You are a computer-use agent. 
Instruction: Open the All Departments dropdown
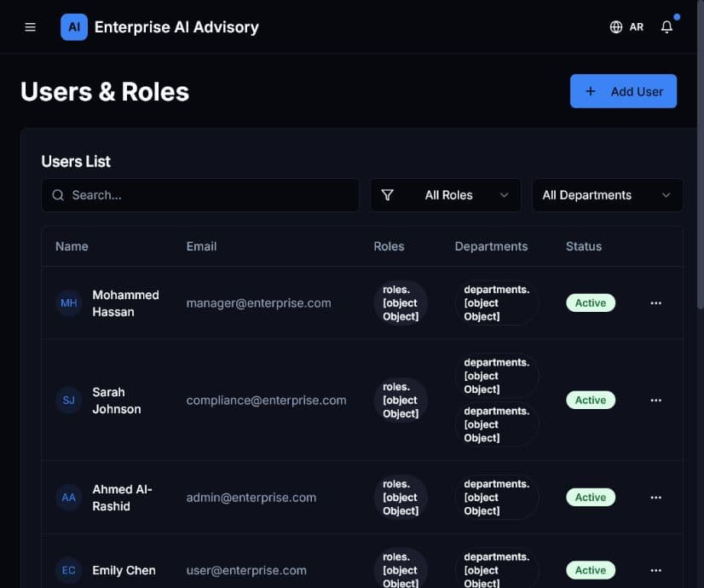(x=608, y=195)
